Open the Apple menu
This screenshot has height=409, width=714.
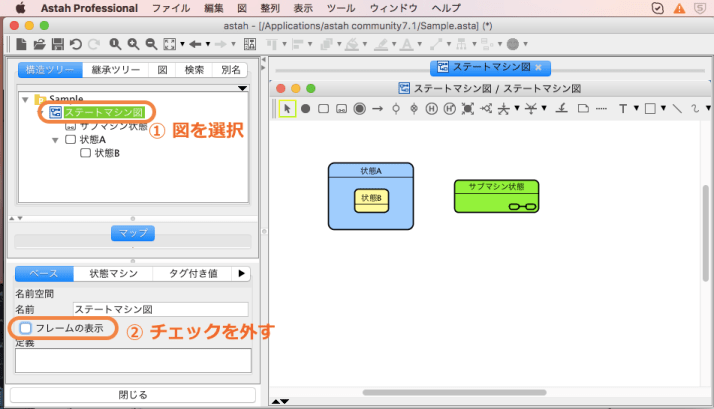[20, 8]
